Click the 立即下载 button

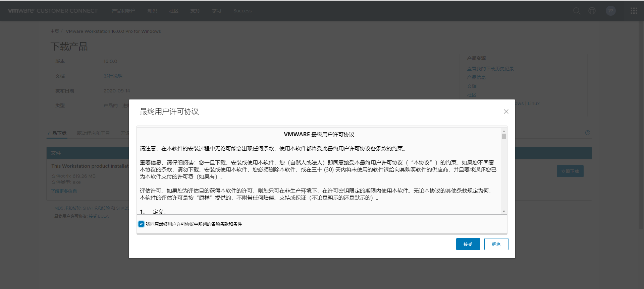(x=570, y=171)
